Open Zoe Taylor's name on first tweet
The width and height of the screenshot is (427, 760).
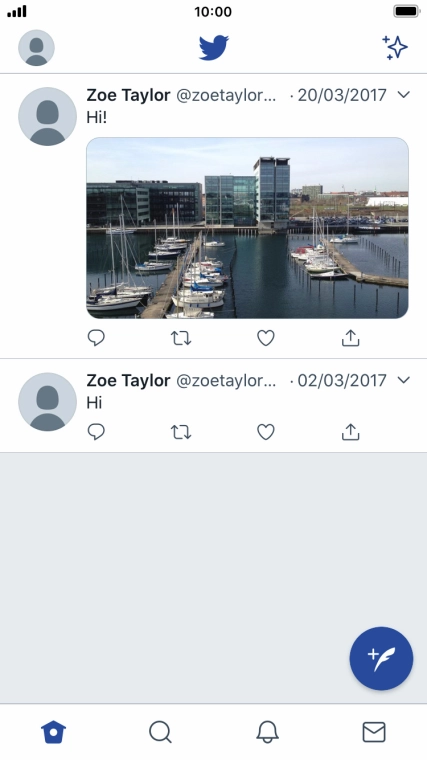(128, 95)
